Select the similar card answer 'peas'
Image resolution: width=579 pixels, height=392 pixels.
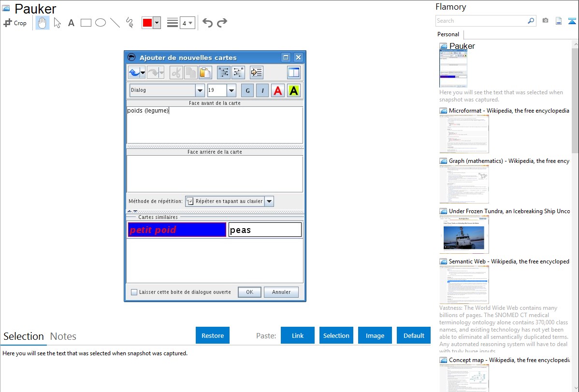click(x=265, y=230)
